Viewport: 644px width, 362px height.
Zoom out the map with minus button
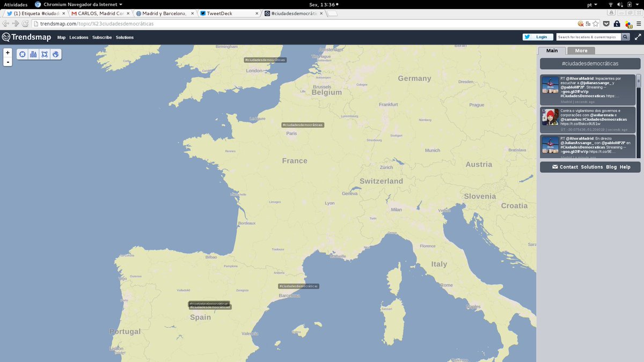(8, 62)
